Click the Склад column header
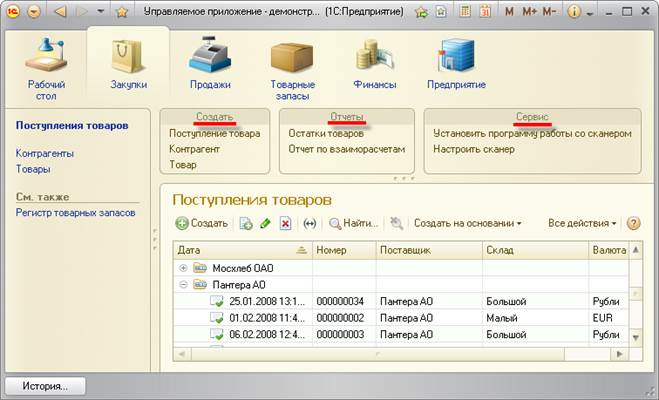The width and height of the screenshot is (659, 400). pyautogui.click(x=535, y=250)
